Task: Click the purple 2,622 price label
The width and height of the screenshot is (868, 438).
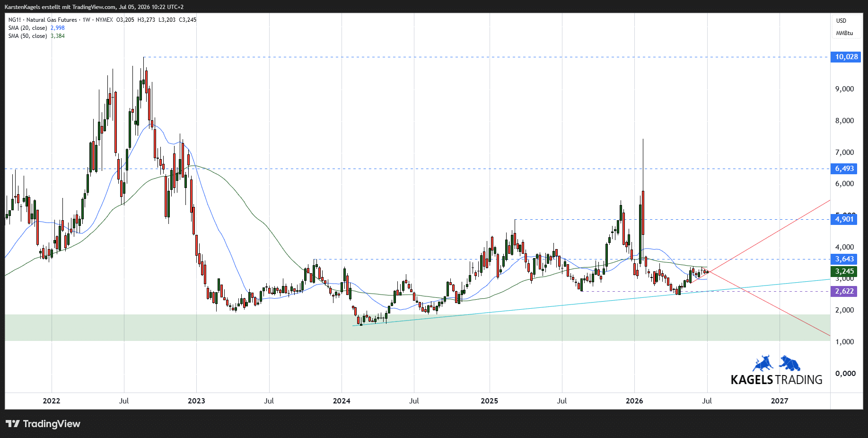Action: pos(844,291)
